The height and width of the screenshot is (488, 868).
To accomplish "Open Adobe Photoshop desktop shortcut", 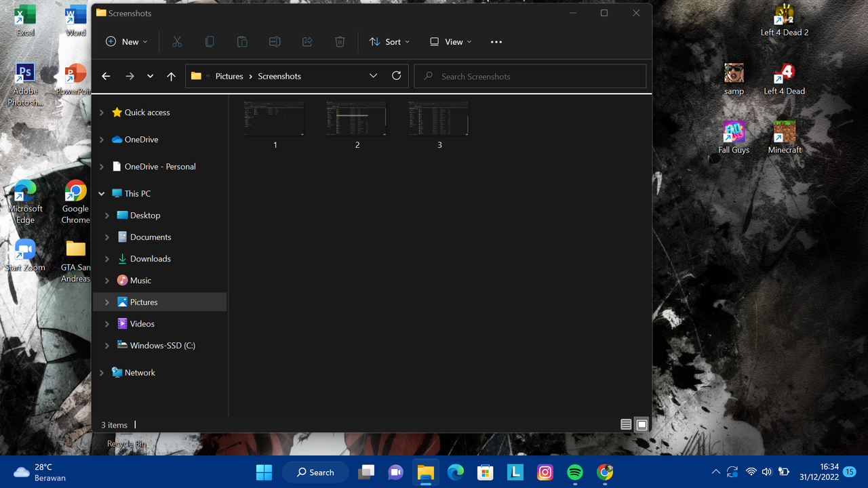I will click(25, 84).
